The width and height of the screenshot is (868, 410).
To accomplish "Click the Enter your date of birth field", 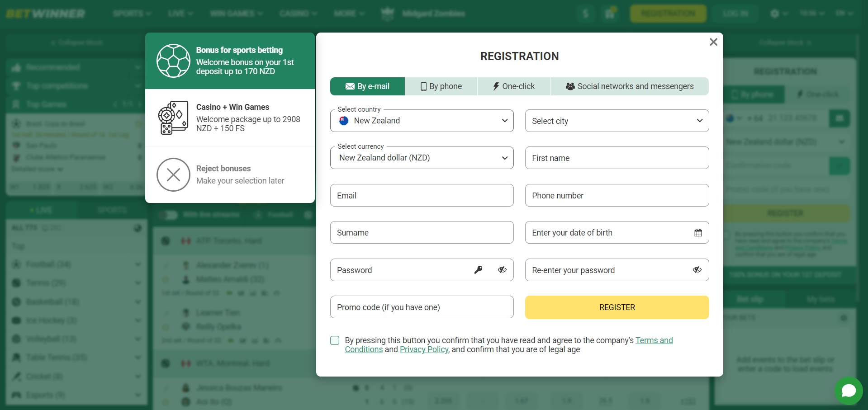I will coord(617,232).
